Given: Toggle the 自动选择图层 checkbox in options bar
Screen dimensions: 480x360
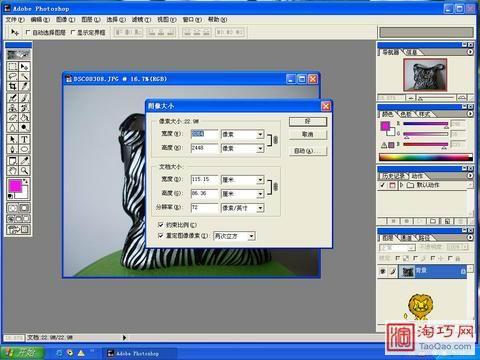Looking at the screenshot, I should click(28, 32).
